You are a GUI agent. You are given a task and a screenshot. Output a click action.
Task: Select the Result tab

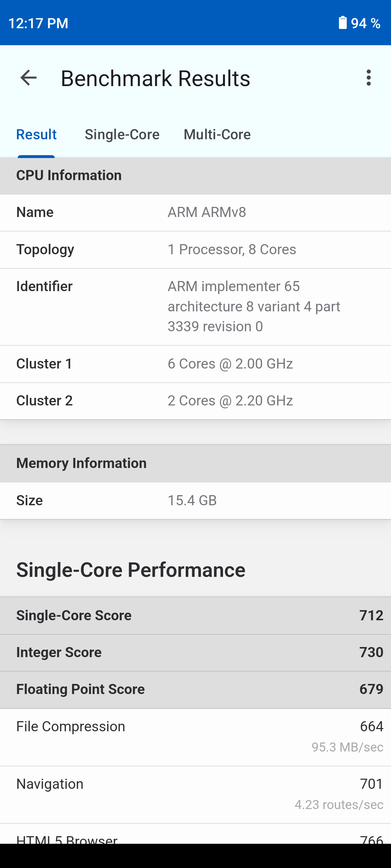[37, 135]
